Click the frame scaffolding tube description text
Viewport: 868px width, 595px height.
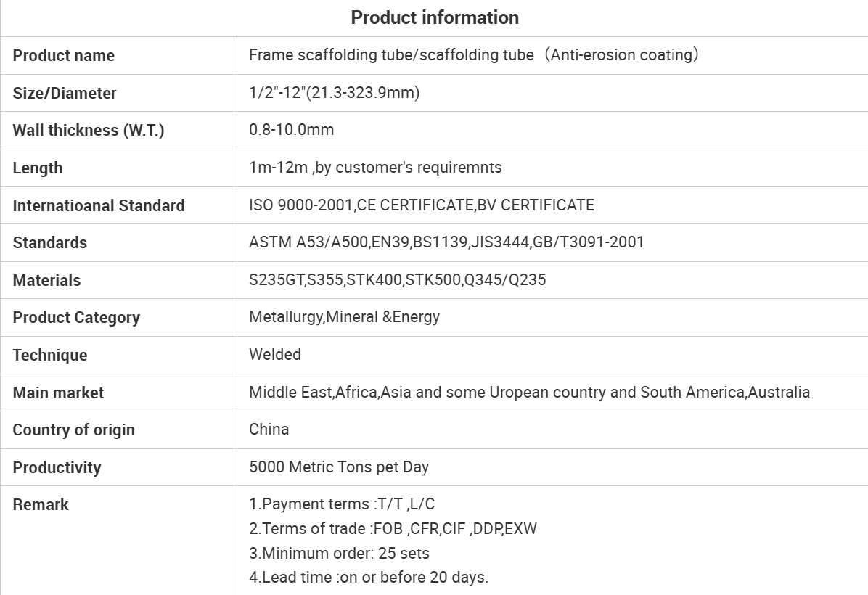click(473, 55)
